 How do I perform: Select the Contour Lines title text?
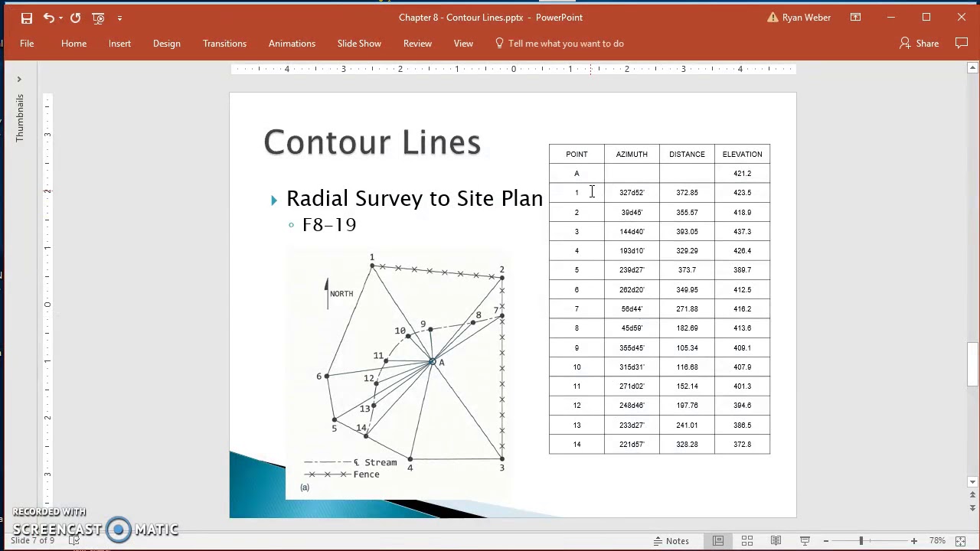pos(372,142)
